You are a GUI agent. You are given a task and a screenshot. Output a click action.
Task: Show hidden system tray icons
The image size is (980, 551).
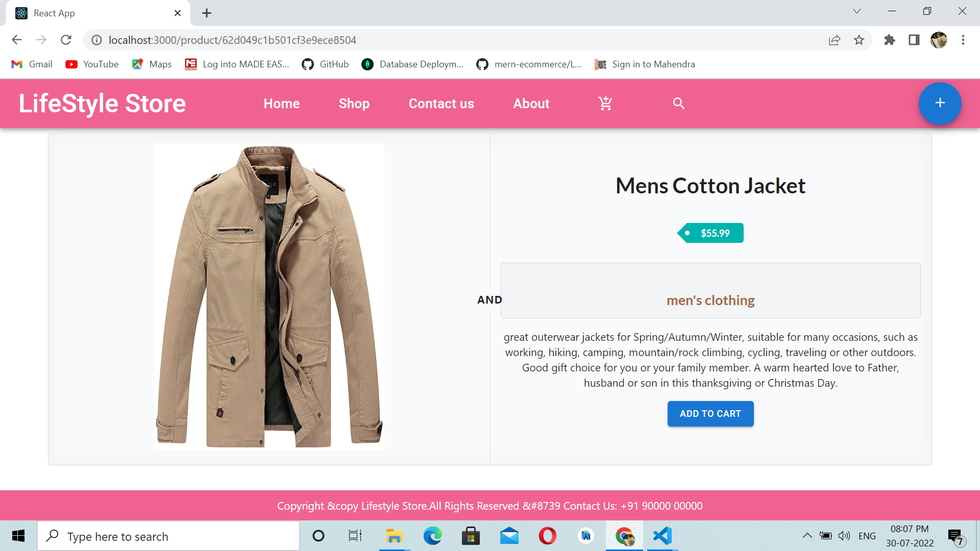tap(807, 536)
